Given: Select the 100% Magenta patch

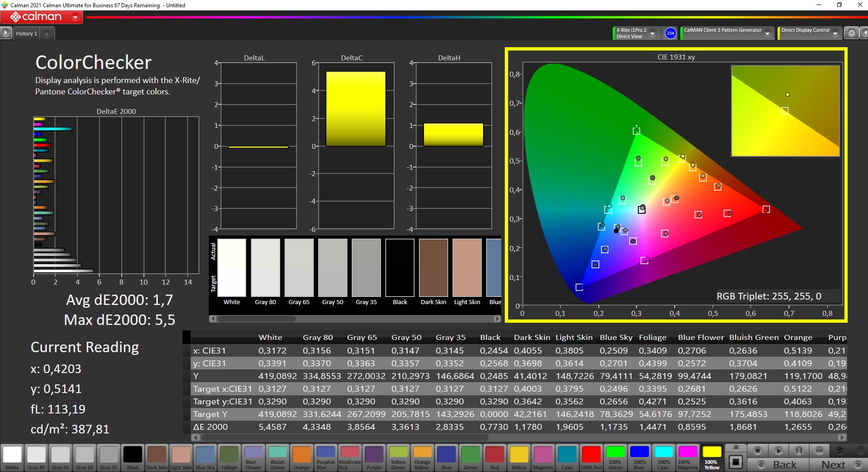Looking at the screenshot, I should [688, 457].
